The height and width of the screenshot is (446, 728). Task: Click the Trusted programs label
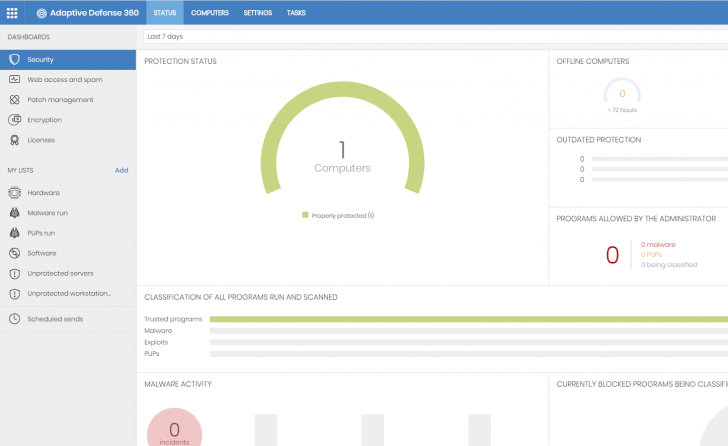[x=173, y=319]
